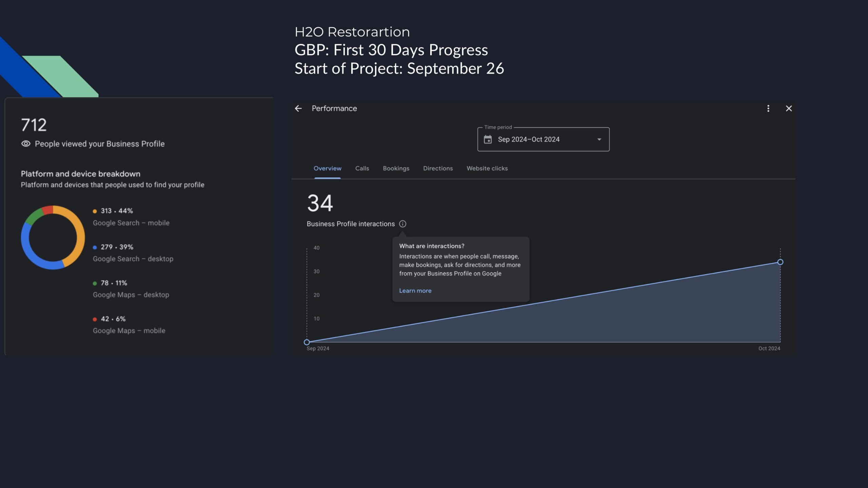Screen dimensions: 868x488
Task: Go to the Website clicks tab
Action: click(487, 168)
